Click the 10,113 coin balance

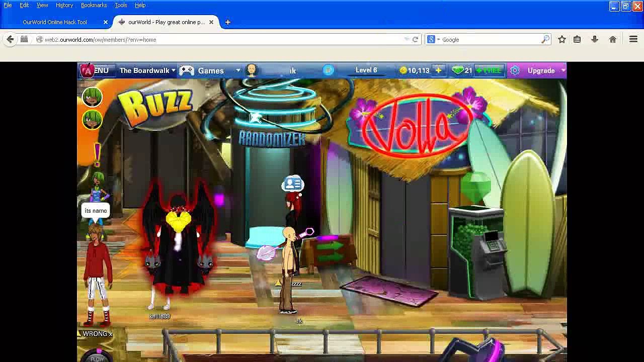pyautogui.click(x=419, y=70)
